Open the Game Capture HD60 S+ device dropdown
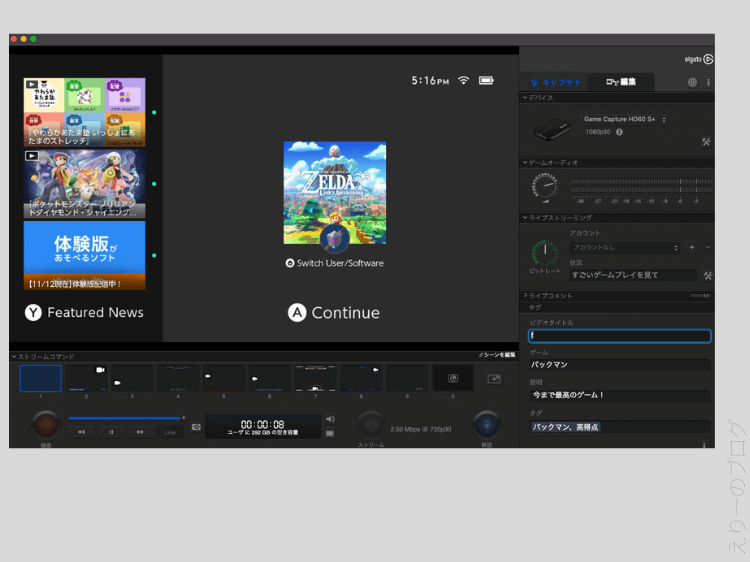750x562 pixels. (x=624, y=119)
